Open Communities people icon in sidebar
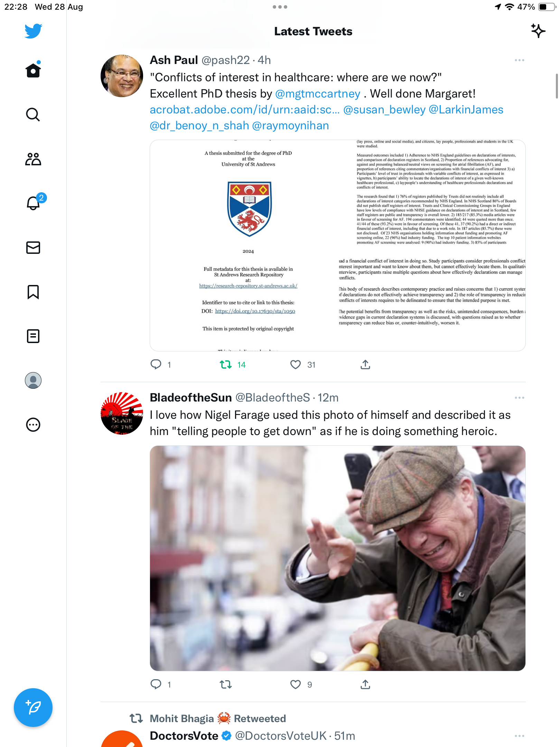The image size is (560, 747). pos(33,159)
